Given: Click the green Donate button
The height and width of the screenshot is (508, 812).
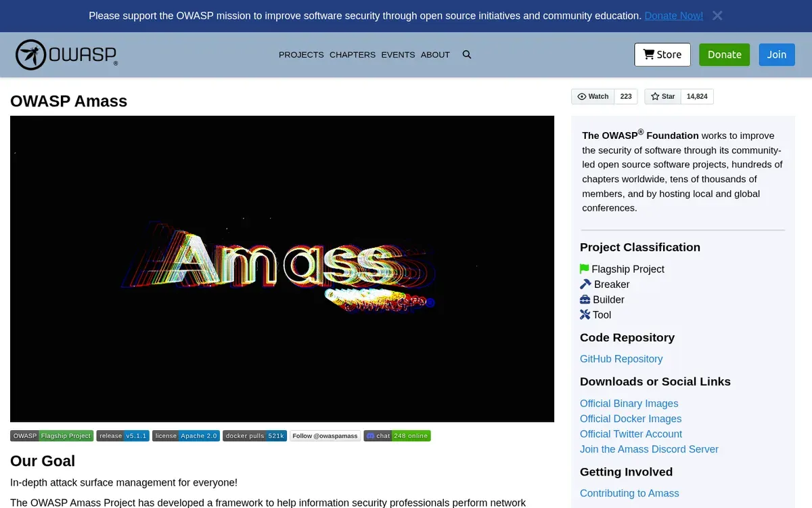Looking at the screenshot, I should 725,55.
